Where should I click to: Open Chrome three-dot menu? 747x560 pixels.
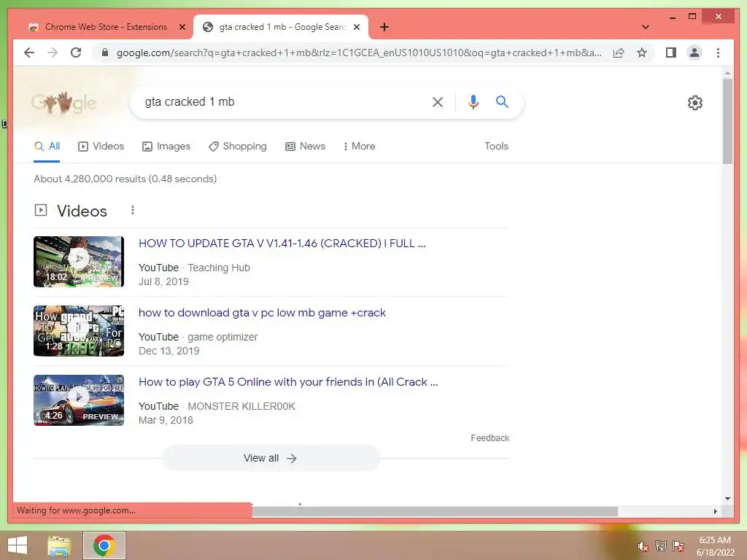718,52
